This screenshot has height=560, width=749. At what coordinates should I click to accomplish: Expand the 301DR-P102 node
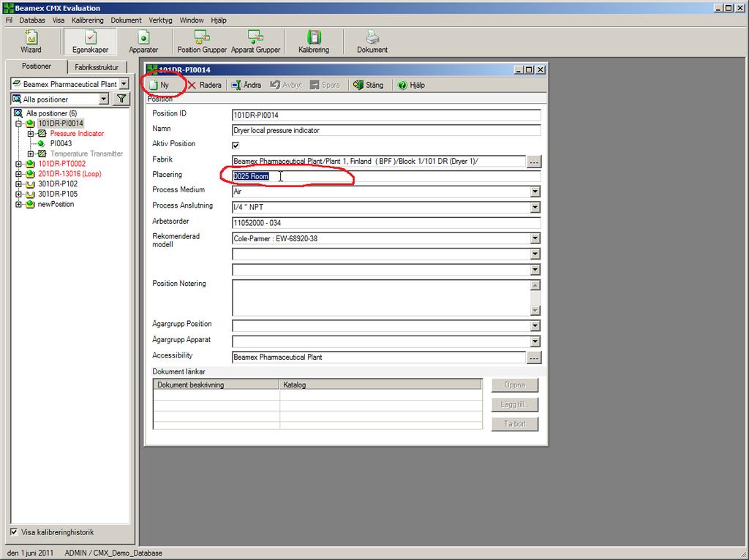point(18,183)
